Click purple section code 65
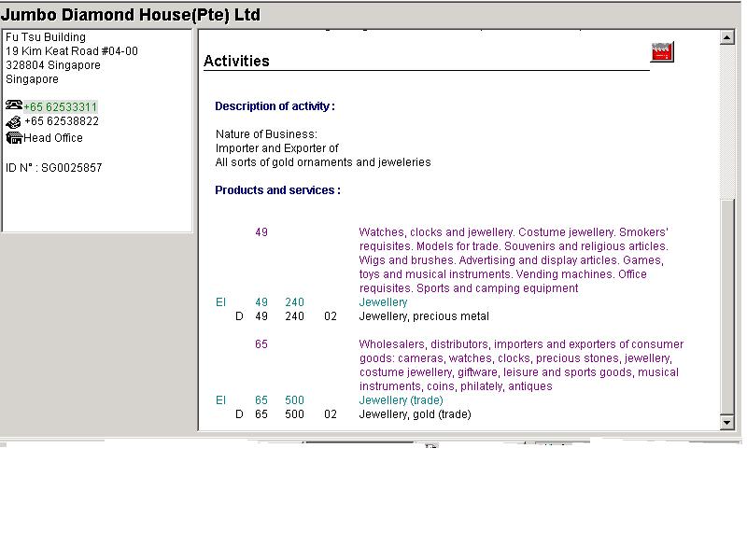This screenshot has height=560, width=747. click(x=261, y=344)
